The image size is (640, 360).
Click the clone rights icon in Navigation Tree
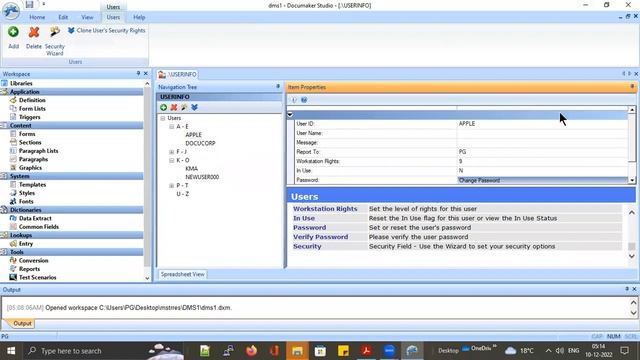194,107
